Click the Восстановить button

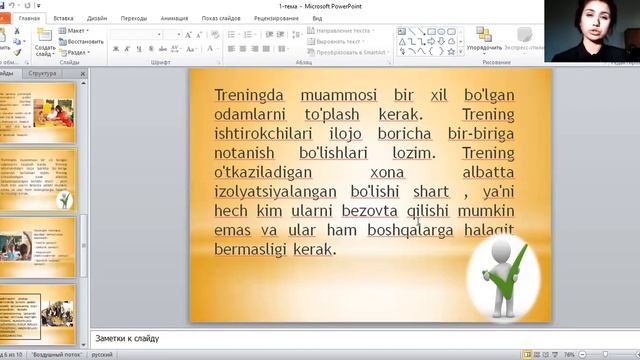pyautogui.click(x=81, y=41)
